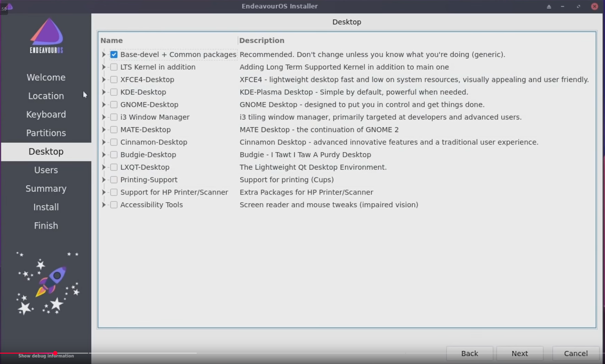Screen dimensions: 605x364
Task: Tick the XFCE4-Desktop checkbox
Action: (x=114, y=79)
